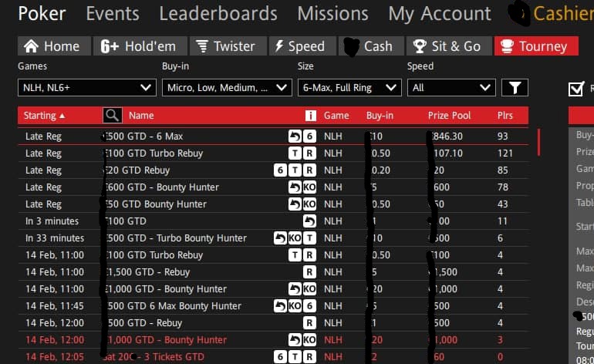Click re-entry icon on In 3 minutes 100 GTD
The height and width of the screenshot is (364, 594).
point(309,221)
